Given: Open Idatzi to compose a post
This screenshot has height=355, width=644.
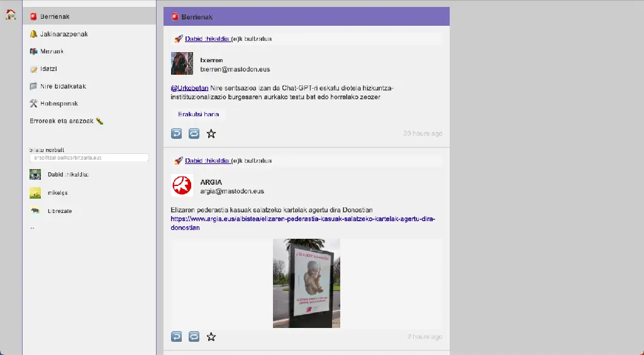Looking at the screenshot, I should coord(48,69).
